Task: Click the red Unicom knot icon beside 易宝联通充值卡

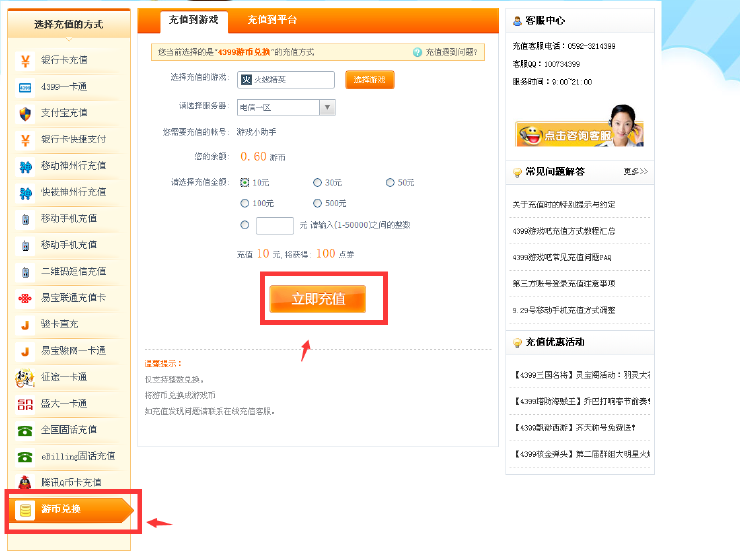Action: point(25,298)
